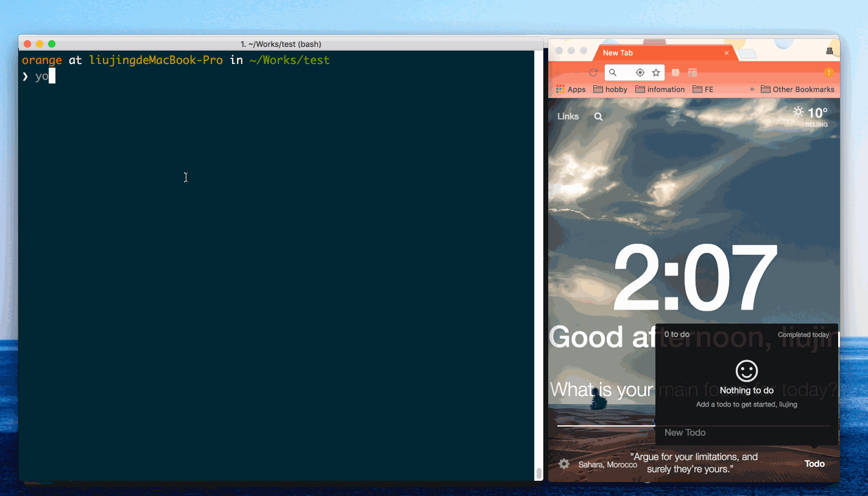Screen dimensions: 868x496
Task: Open the second extension icon in Chrome toolbar
Action: [x=693, y=73]
